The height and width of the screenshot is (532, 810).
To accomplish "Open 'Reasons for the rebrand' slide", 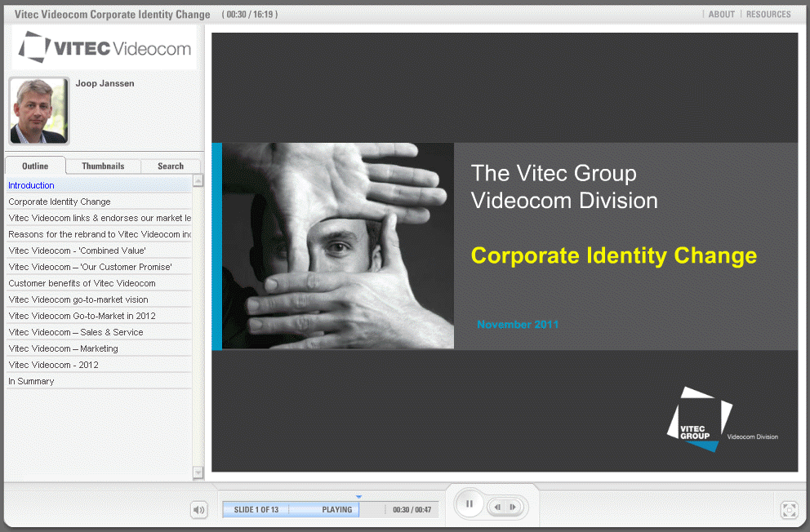I will click(x=99, y=234).
